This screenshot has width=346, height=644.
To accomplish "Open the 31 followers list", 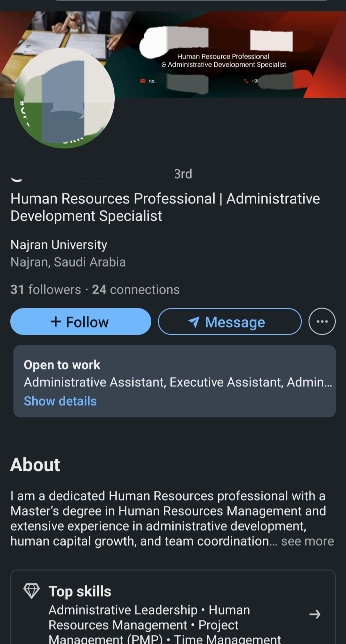I will pyautogui.click(x=45, y=290).
